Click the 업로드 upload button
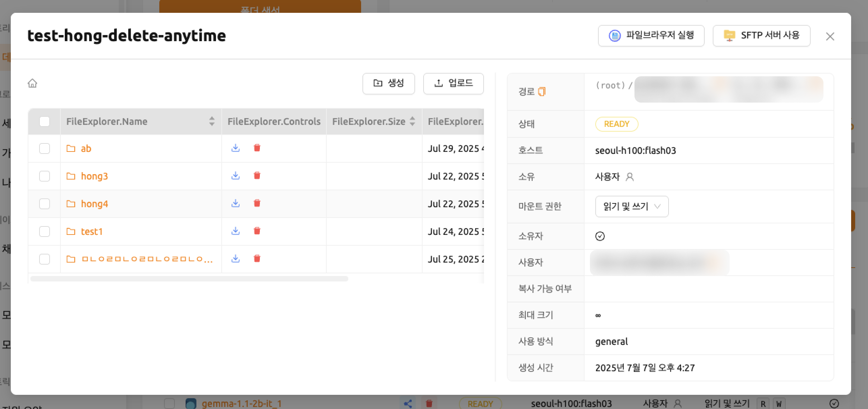 [453, 83]
